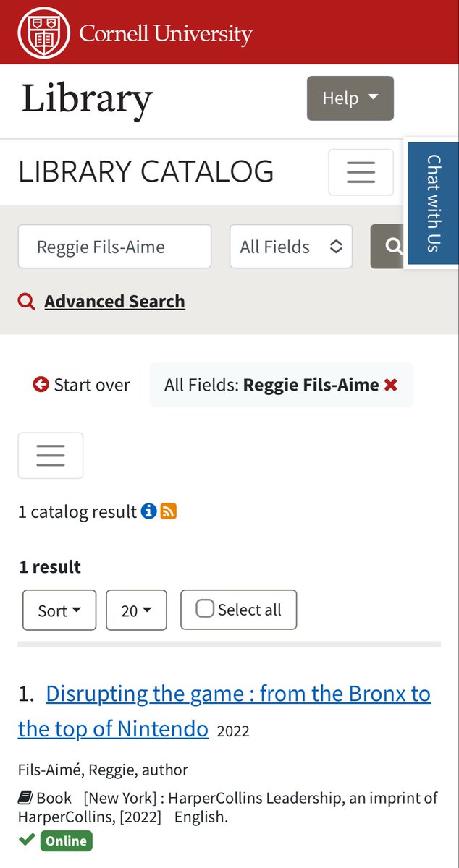Click the green Online availability badge

[x=67, y=841]
